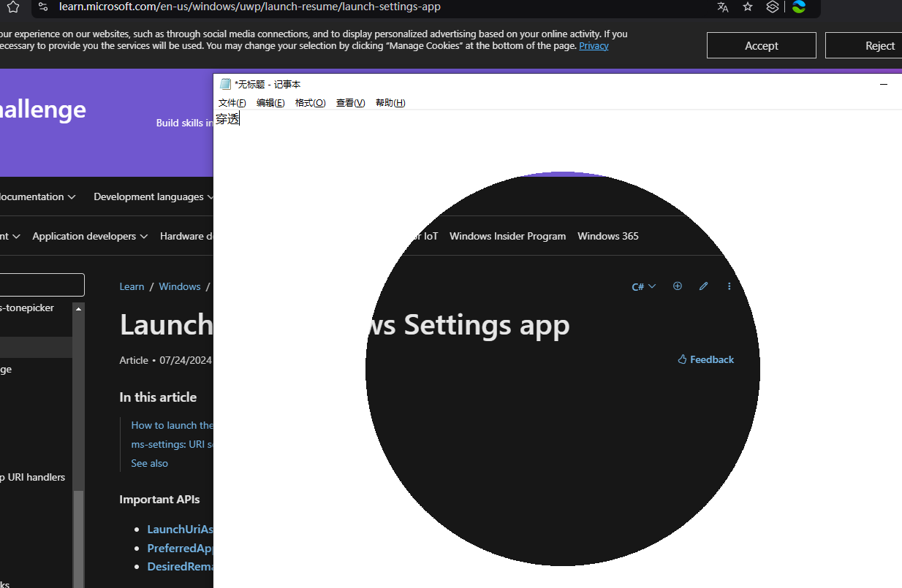The height and width of the screenshot is (588, 902).
Task: Click the sidebar filter input field
Action: point(42,285)
